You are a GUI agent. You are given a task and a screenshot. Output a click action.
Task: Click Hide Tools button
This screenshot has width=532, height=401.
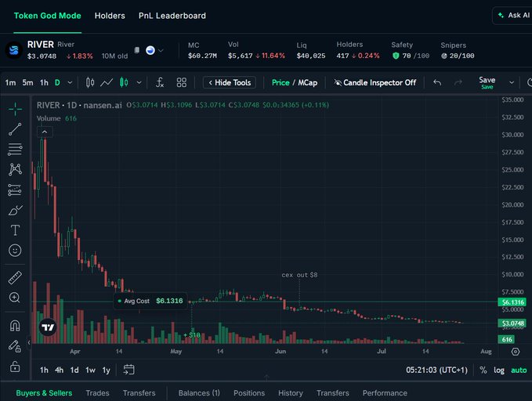230,82
